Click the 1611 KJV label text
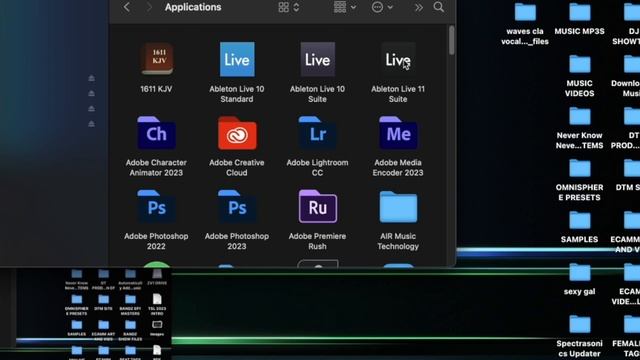 [156, 89]
